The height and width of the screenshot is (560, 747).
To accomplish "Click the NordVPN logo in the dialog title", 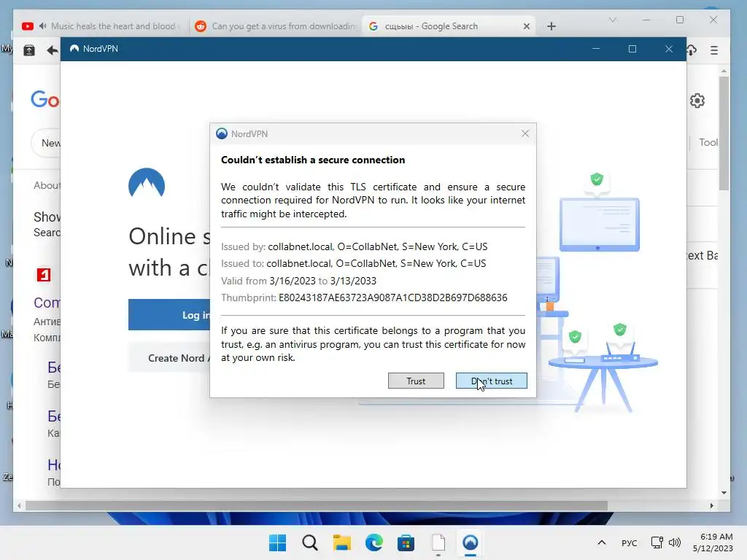I will point(222,134).
